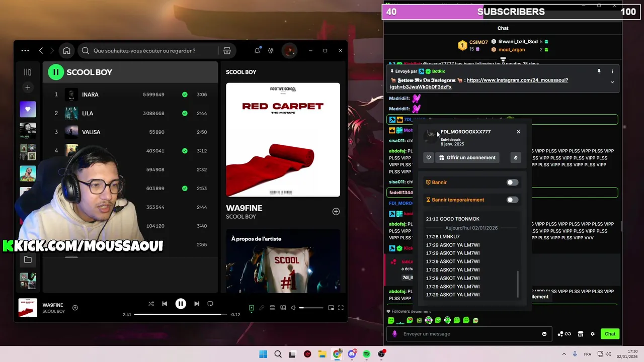Screen dimensions: 644x362
Task: Open the emoji picker in chat input
Action: (x=544, y=334)
